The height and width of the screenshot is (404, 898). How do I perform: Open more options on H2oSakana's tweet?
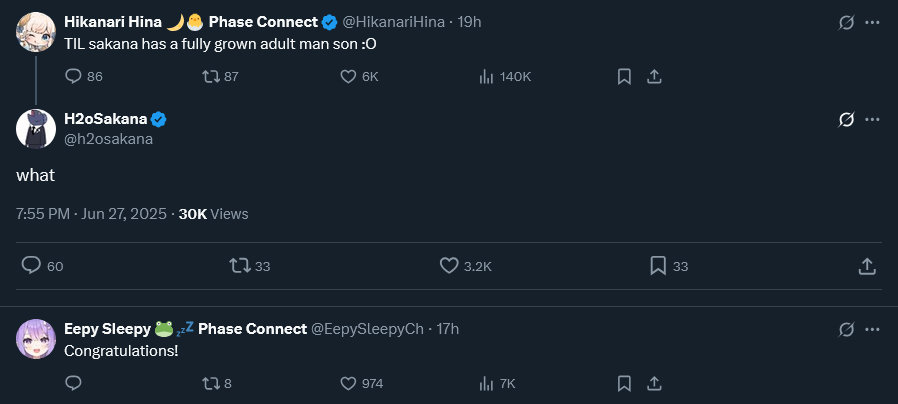[872, 120]
